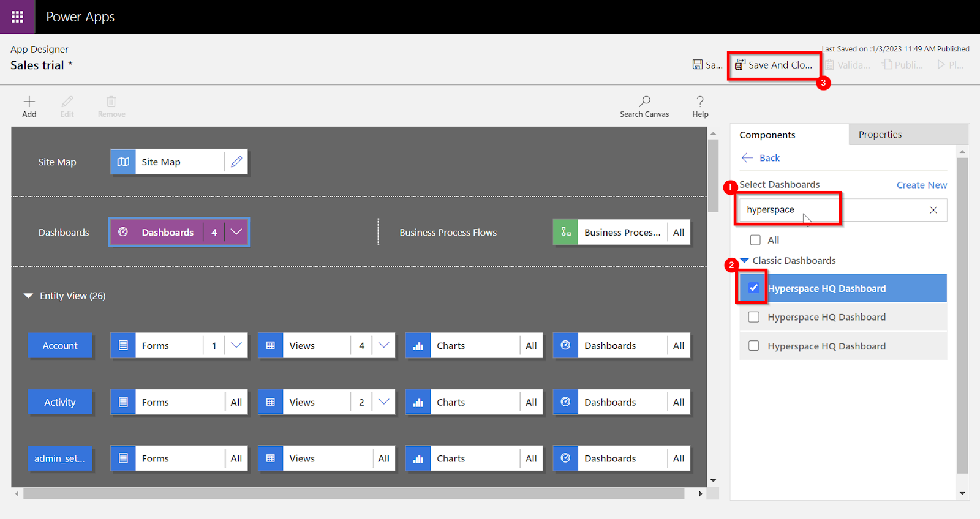Click Save And Close button
This screenshot has height=519, width=980.
pyautogui.click(x=774, y=65)
